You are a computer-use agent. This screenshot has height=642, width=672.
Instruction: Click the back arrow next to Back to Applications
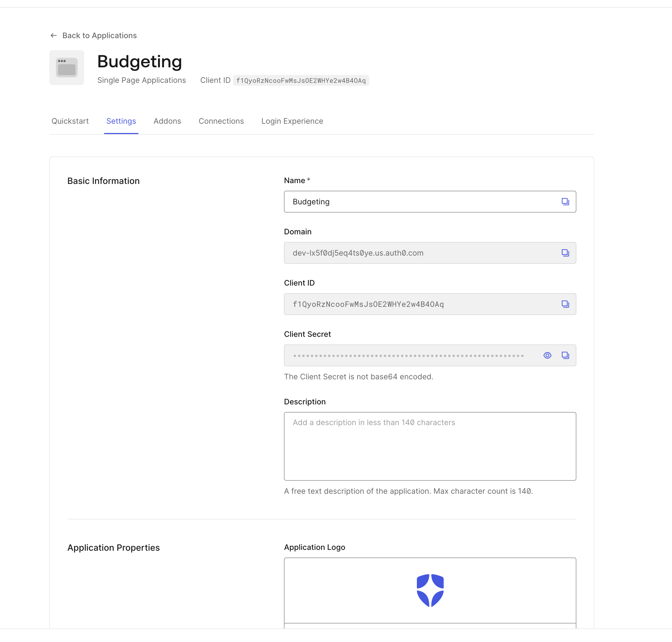coord(54,35)
